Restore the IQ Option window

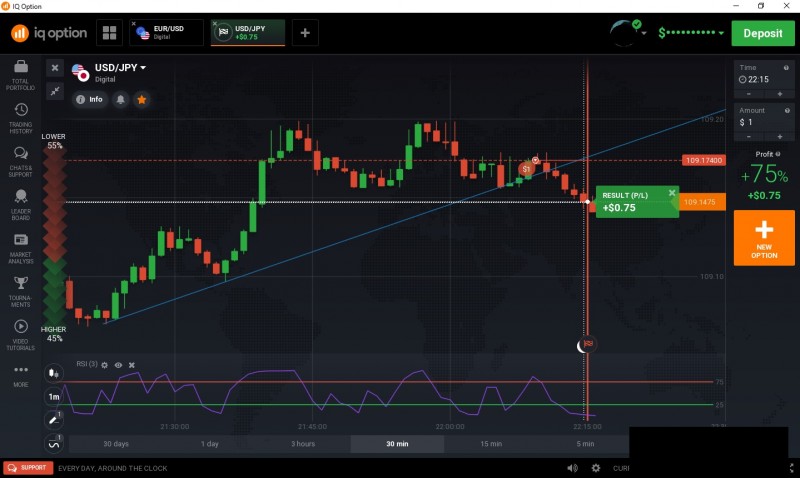[x=761, y=6]
